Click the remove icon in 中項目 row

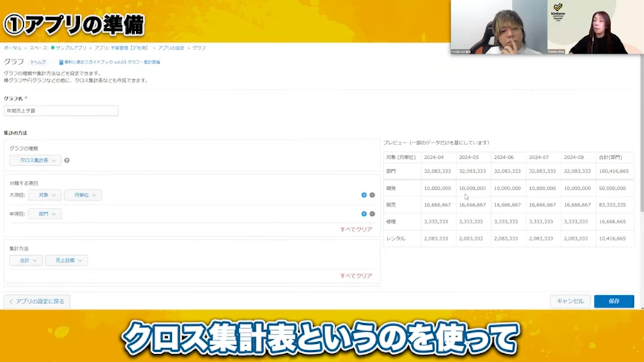point(372,214)
